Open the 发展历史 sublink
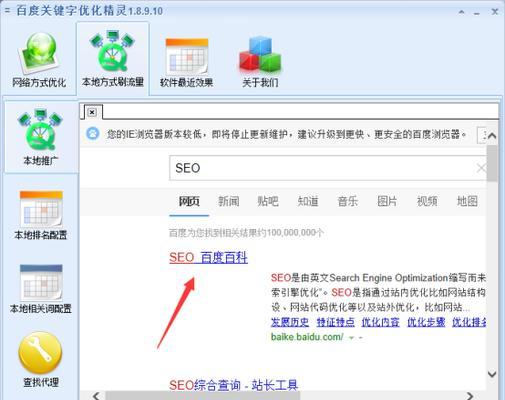The height and width of the screenshot is (400, 505). click(x=290, y=322)
